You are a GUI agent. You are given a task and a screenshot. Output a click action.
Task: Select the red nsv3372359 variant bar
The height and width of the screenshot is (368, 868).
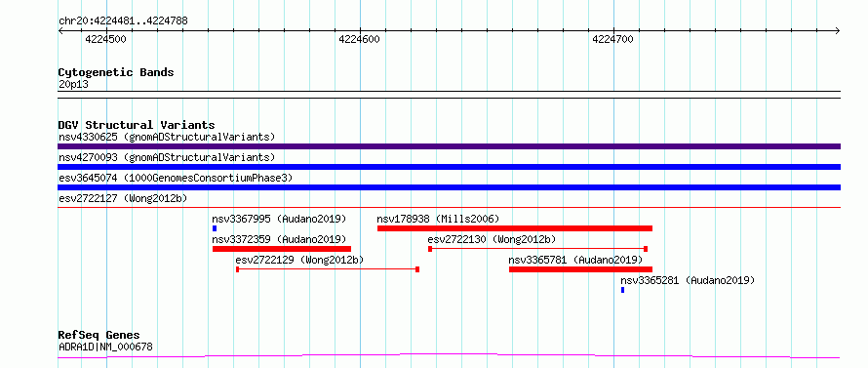tap(282, 249)
